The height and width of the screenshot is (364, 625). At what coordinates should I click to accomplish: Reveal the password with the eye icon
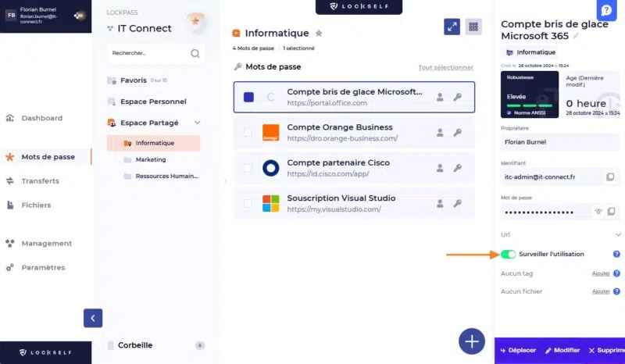pos(598,212)
